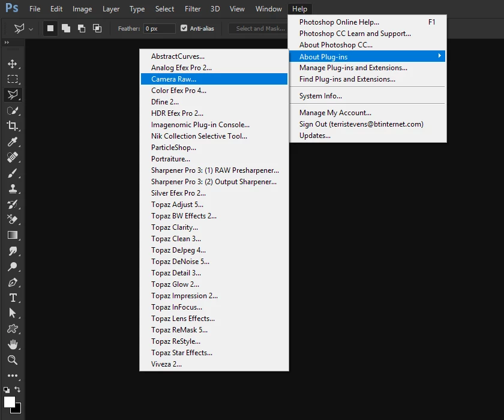Image resolution: width=504 pixels, height=420 pixels.
Task: Toggle the Anti-alias checkbox
Action: (184, 28)
